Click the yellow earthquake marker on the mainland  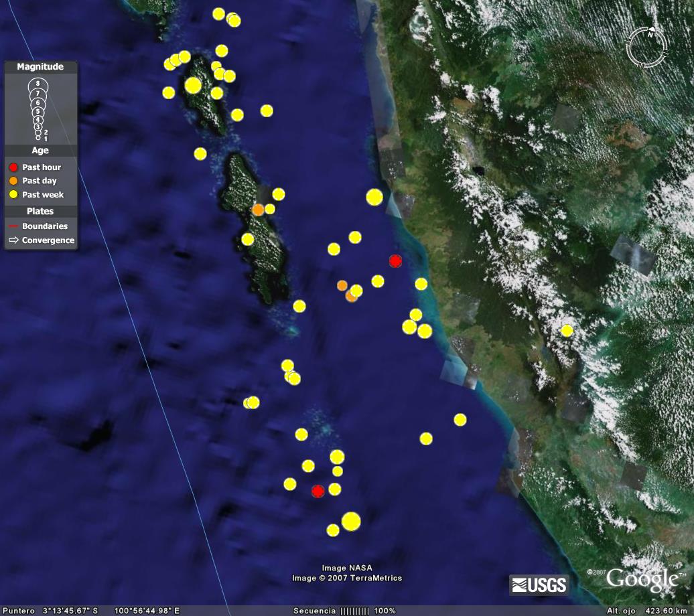pyautogui.click(x=567, y=330)
